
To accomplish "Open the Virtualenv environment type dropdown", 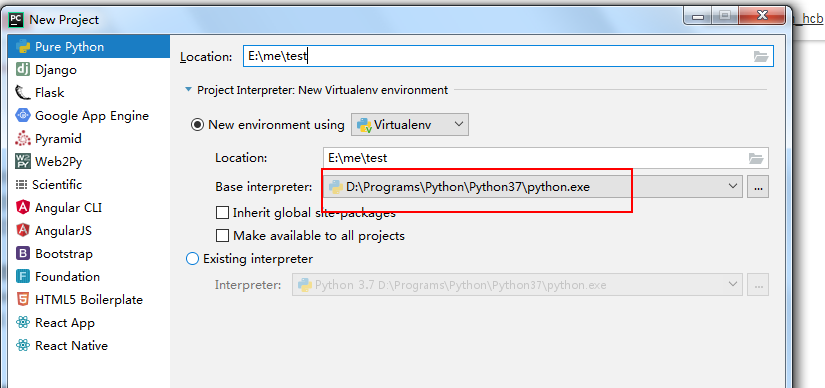I will pos(410,125).
